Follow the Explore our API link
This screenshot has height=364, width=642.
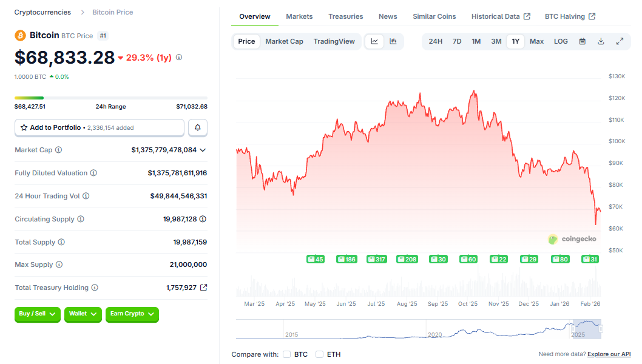609,354
